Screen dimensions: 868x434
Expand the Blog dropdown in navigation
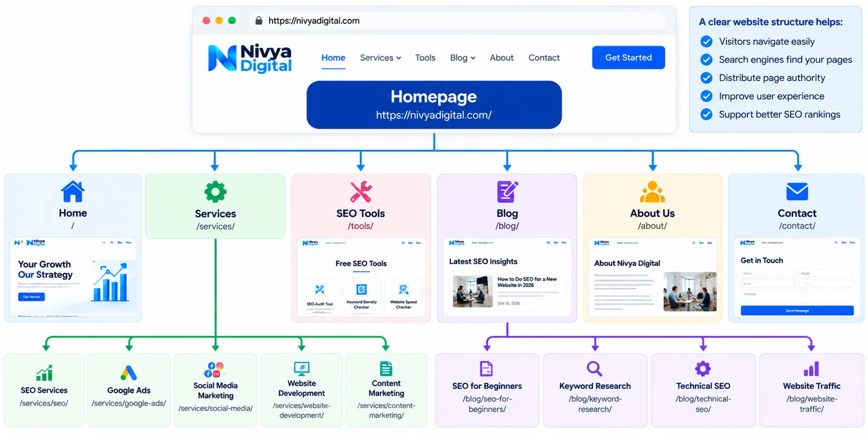click(463, 58)
